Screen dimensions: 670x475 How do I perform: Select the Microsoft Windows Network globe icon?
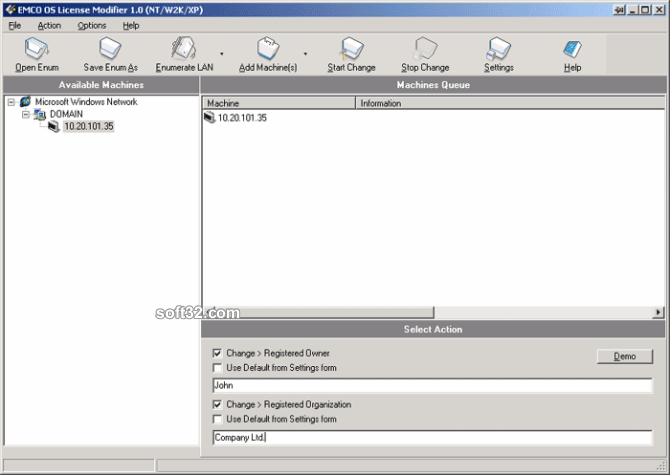[25, 102]
